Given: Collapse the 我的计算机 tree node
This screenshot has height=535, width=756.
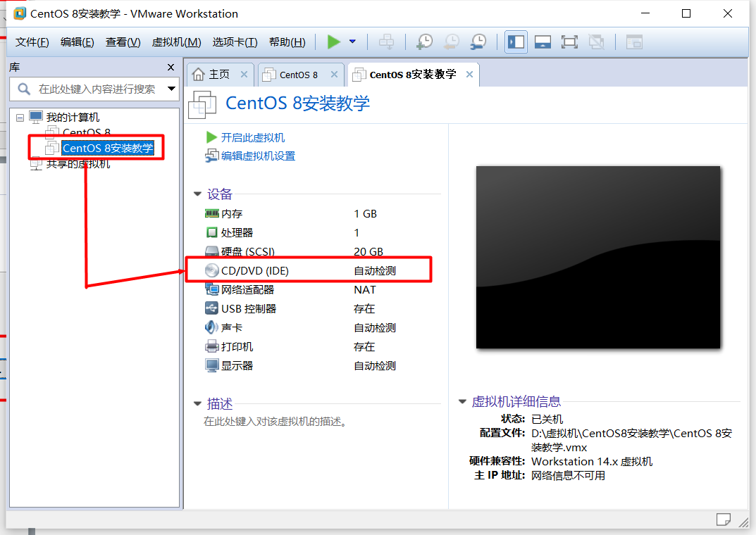Looking at the screenshot, I should 20,118.
